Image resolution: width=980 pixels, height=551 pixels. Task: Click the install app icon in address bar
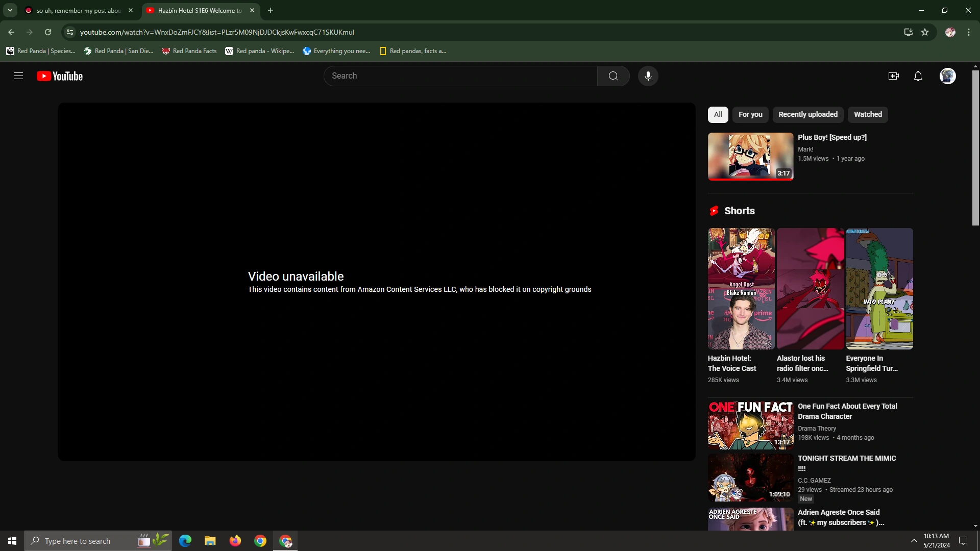[x=908, y=32]
